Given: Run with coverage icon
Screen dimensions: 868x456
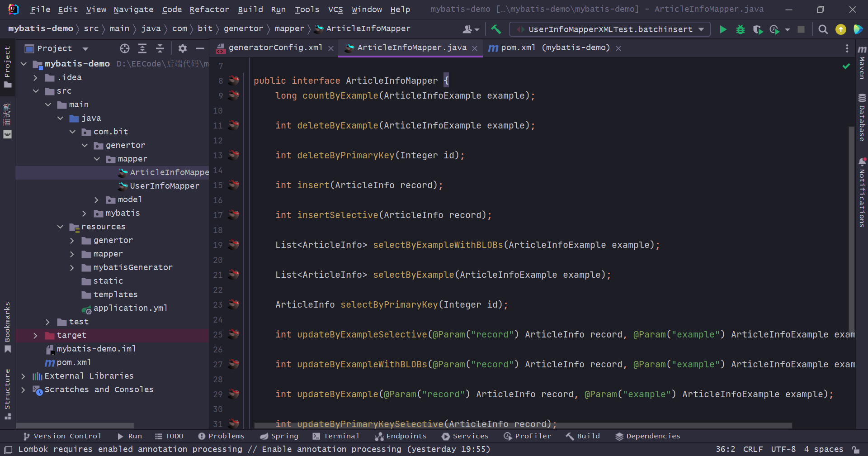Looking at the screenshot, I should (x=758, y=29).
